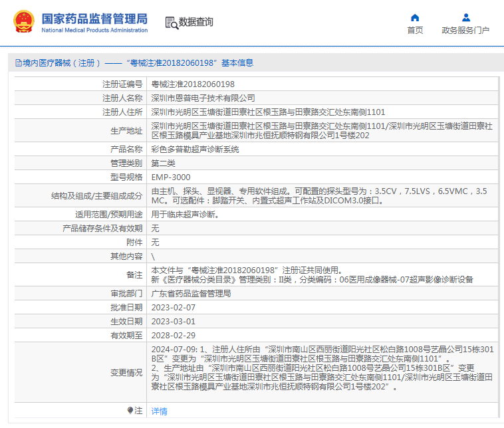Click the expiry date 2028-02-29
504x428 pixels.
click(x=174, y=336)
